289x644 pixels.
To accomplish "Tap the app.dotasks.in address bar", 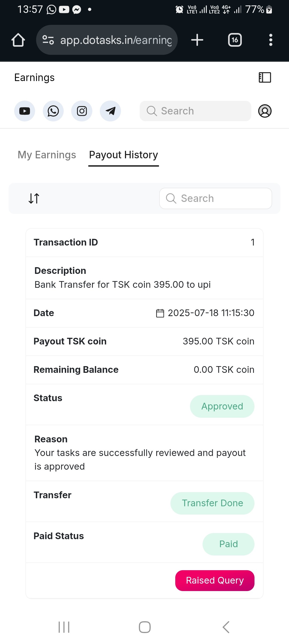I will [x=107, y=40].
